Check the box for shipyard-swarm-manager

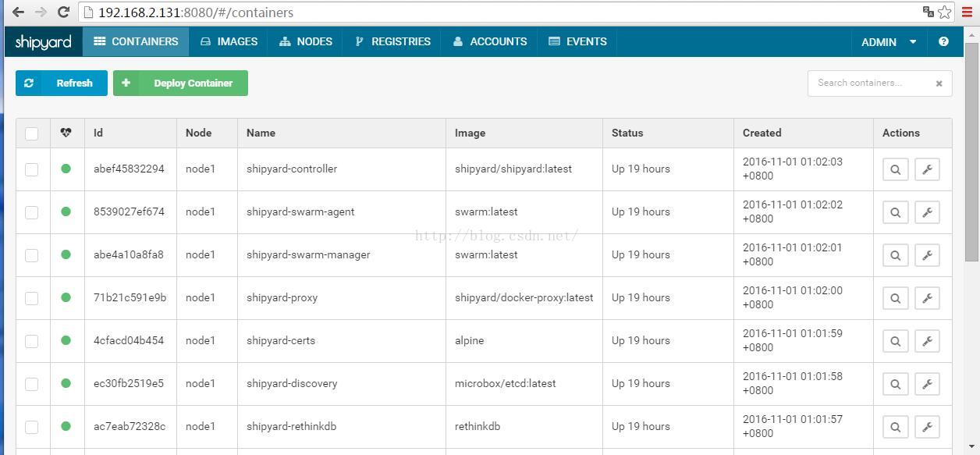[32, 255]
